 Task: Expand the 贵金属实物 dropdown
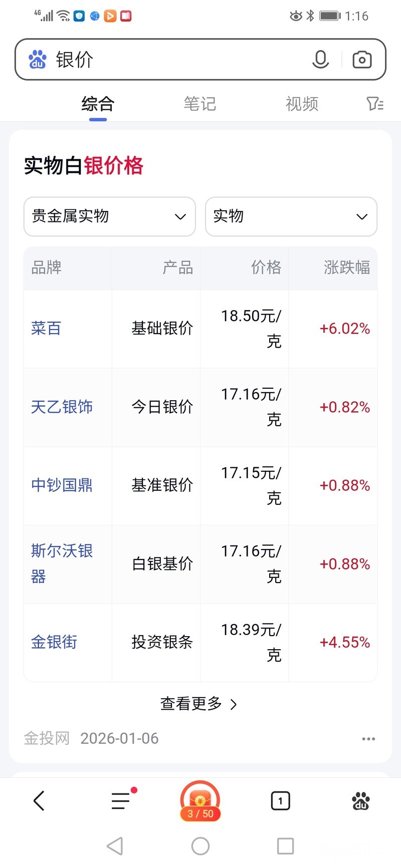(x=109, y=216)
